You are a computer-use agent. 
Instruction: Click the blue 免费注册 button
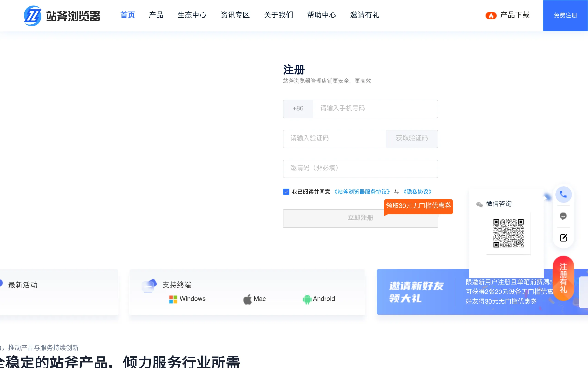click(565, 16)
